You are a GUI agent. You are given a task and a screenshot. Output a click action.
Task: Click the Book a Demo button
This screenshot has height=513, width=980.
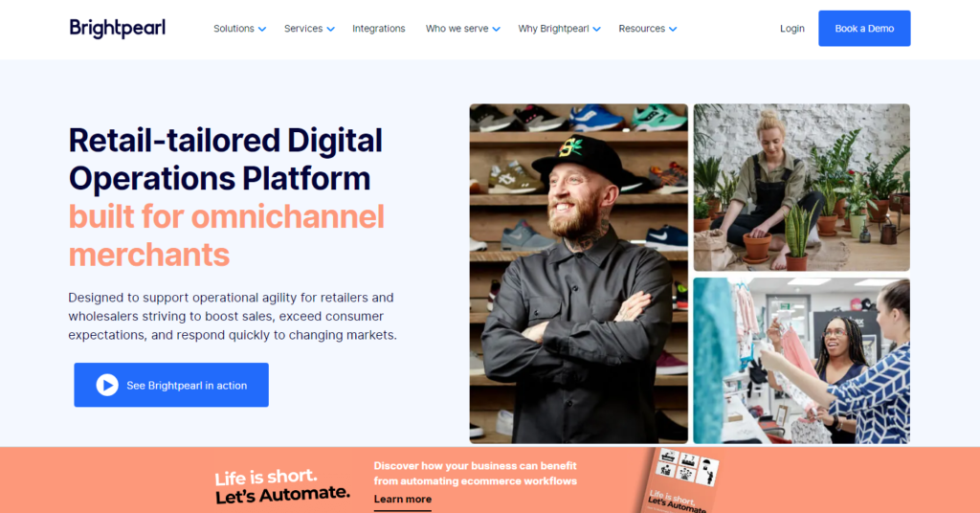tap(864, 28)
